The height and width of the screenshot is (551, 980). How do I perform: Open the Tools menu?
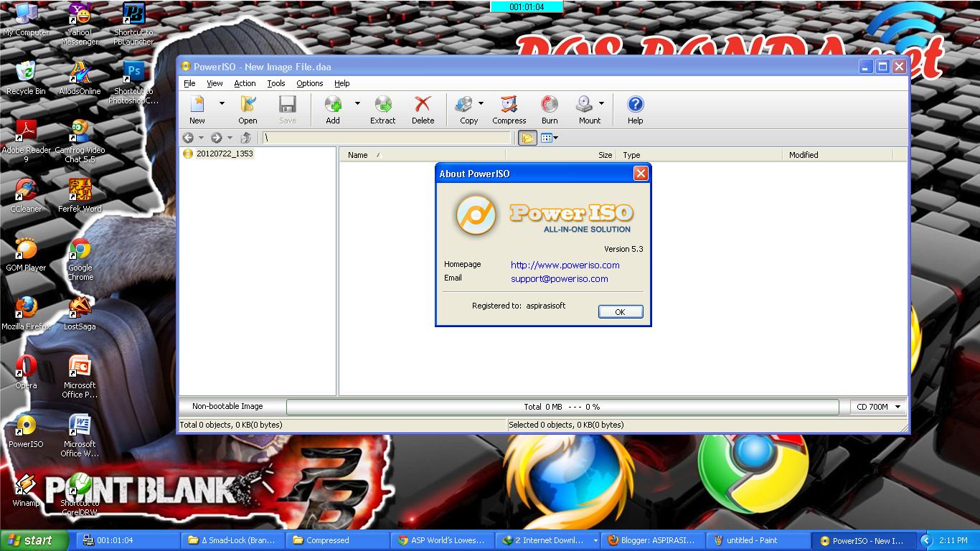[276, 83]
